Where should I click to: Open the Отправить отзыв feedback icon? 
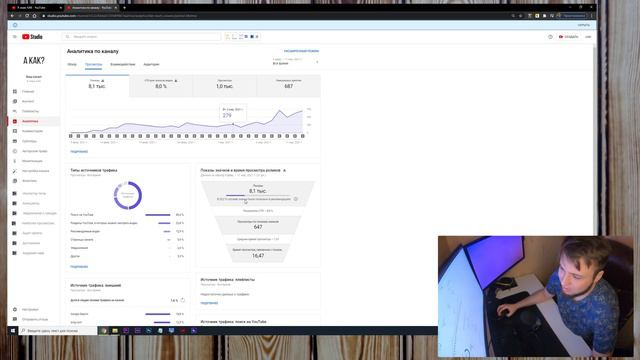point(15,319)
